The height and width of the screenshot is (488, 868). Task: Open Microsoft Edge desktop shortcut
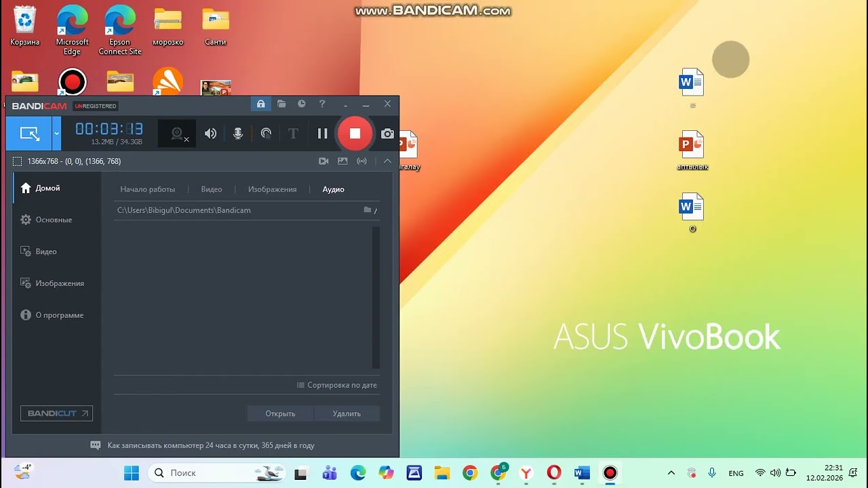coord(73,30)
